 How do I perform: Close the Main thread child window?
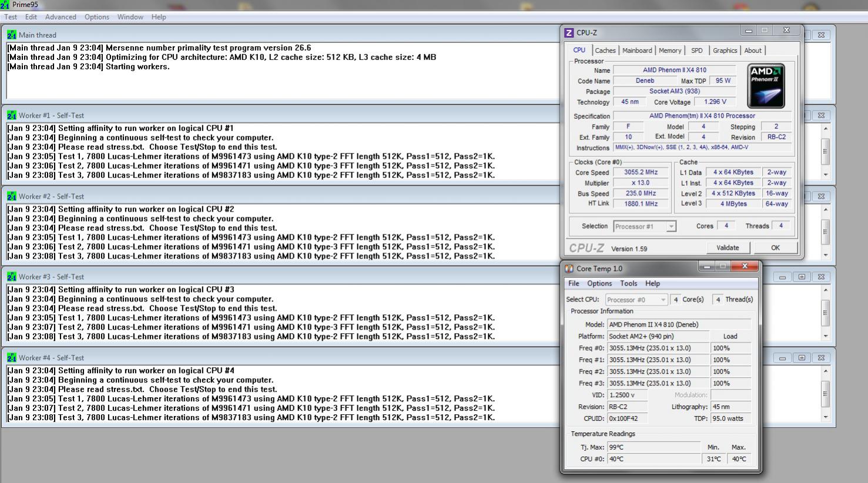click(821, 35)
